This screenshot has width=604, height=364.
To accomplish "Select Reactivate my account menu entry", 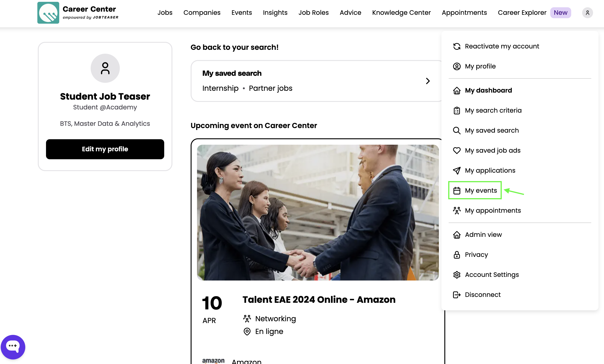I will pos(520,46).
